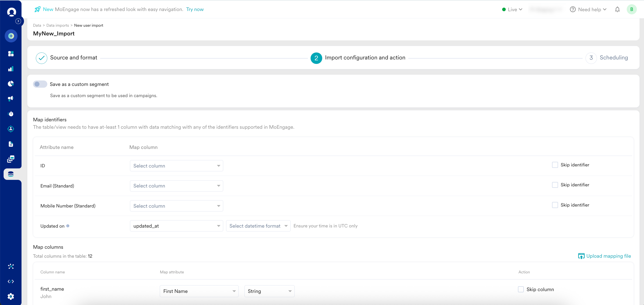The height and width of the screenshot is (305, 644).
Task: Click the notification bell icon
Action: pos(617,9)
